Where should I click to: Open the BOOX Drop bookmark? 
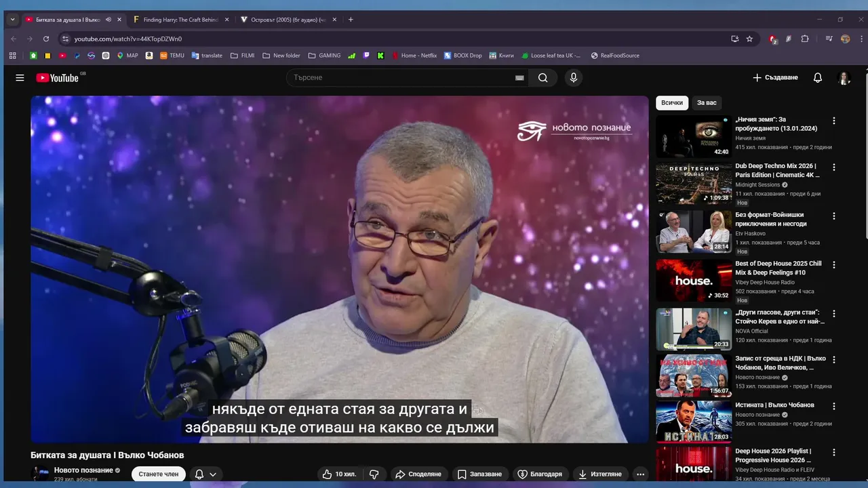[462, 56]
